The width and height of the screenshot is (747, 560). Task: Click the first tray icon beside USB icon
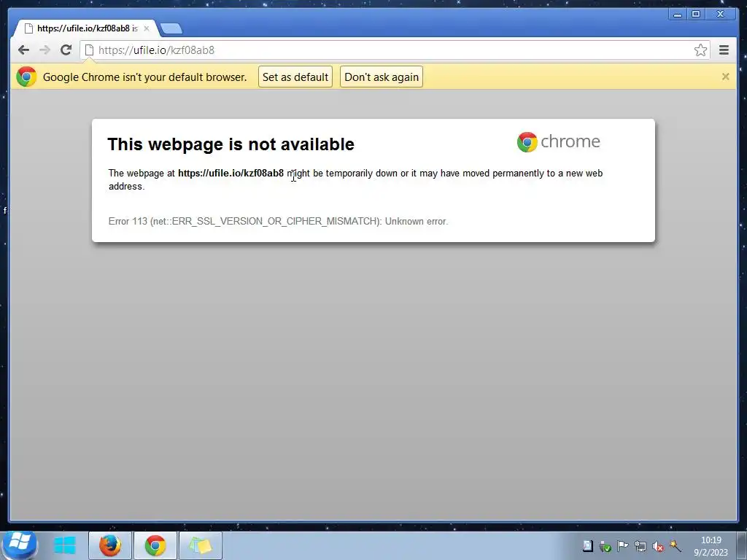coord(588,546)
